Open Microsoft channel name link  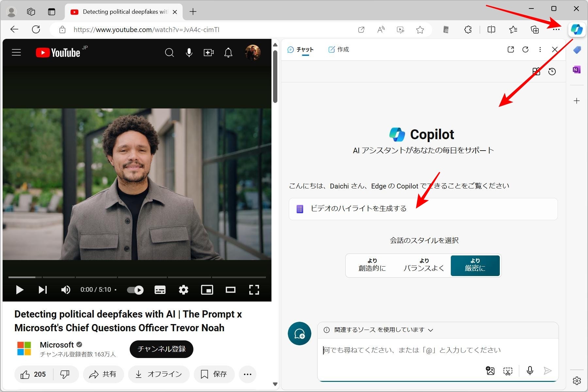[x=57, y=345]
